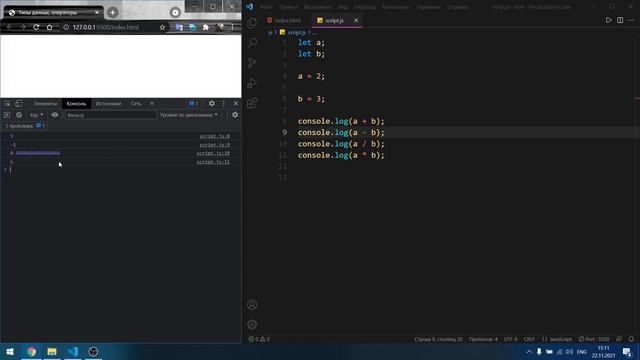
Task: Open the top context dropdown
Action: 36,115
